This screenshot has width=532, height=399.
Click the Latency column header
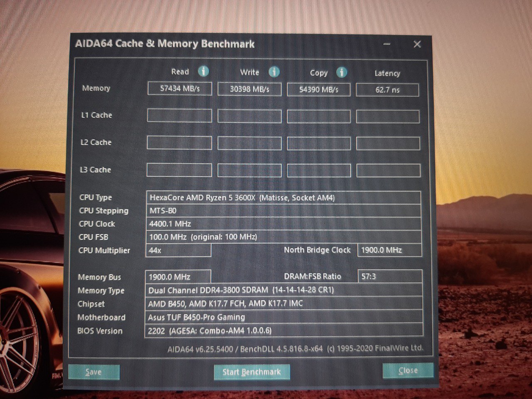[x=387, y=73]
